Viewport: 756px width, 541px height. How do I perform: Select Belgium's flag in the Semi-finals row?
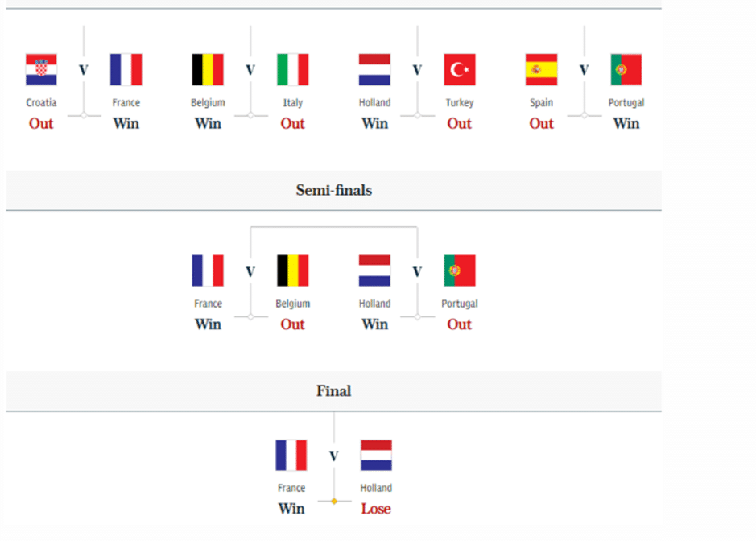[x=292, y=270]
